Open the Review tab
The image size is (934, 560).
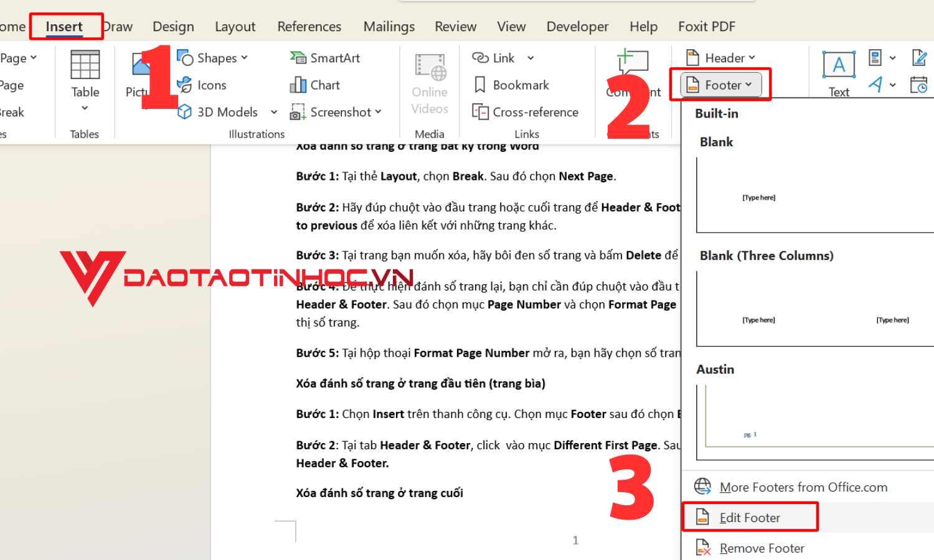click(x=456, y=27)
